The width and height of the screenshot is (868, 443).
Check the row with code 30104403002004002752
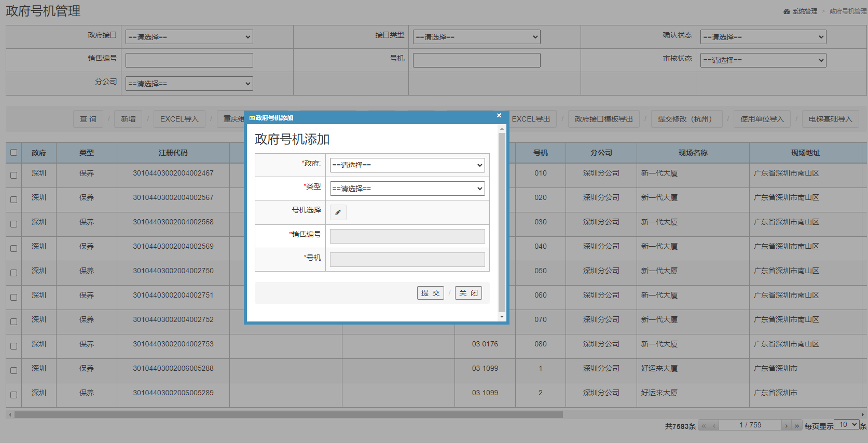(x=14, y=321)
